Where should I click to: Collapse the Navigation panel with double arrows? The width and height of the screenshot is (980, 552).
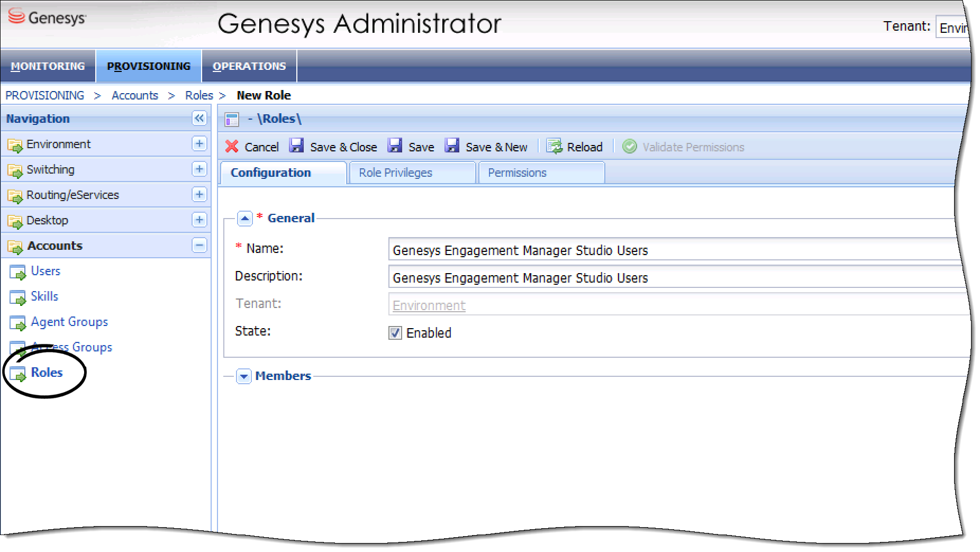199,119
